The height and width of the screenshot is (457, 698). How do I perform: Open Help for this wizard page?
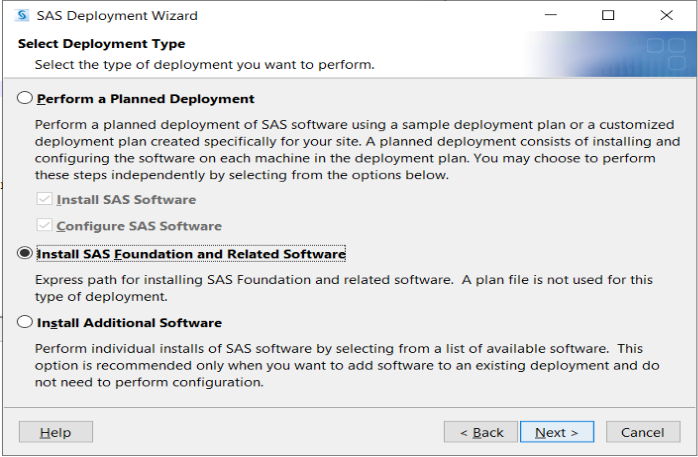click(56, 432)
